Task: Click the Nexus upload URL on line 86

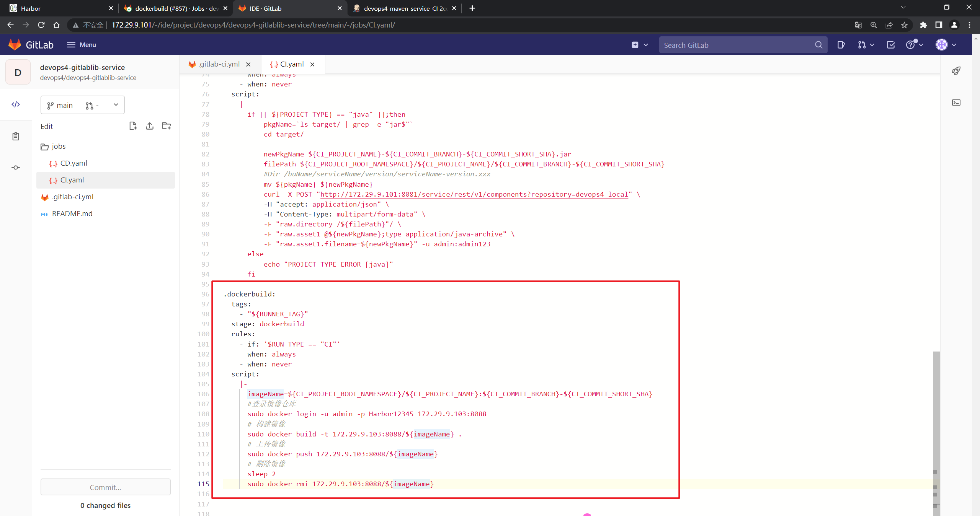Action: pos(474,194)
